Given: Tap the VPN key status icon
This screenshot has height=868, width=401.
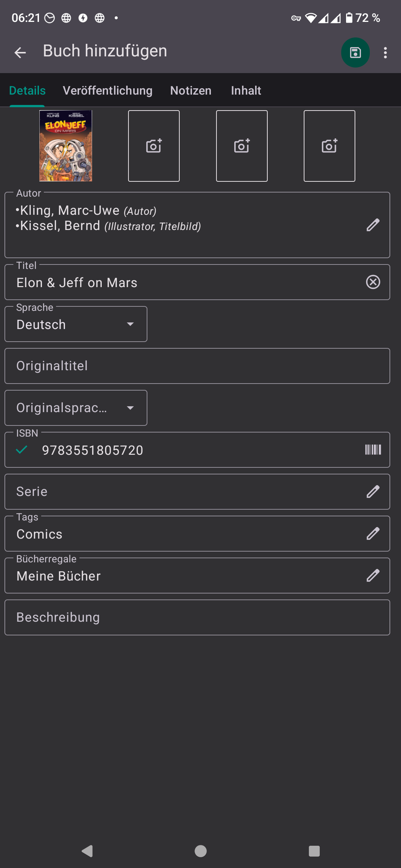Looking at the screenshot, I should click(296, 18).
